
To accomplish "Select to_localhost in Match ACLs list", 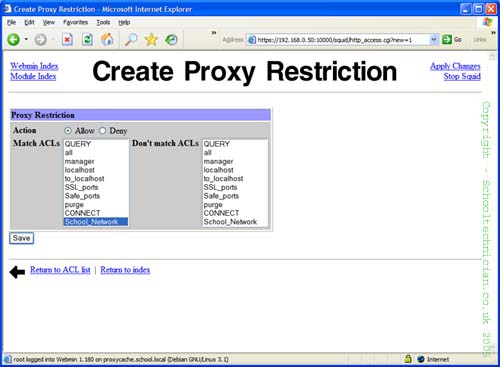I will tap(96, 179).
